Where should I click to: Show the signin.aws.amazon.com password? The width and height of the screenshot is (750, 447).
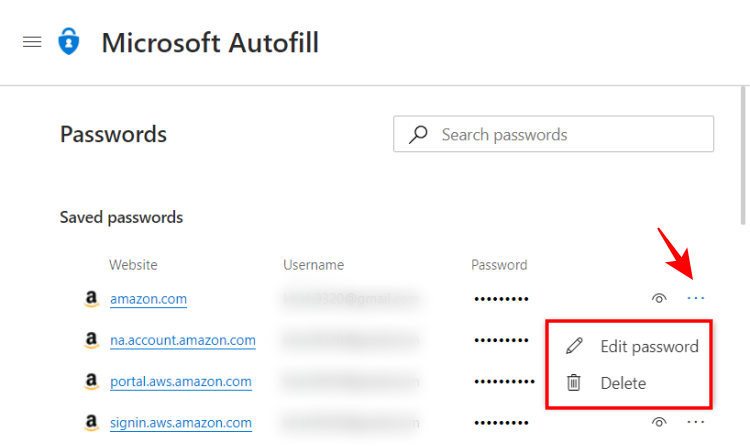(x=658, y=423)
